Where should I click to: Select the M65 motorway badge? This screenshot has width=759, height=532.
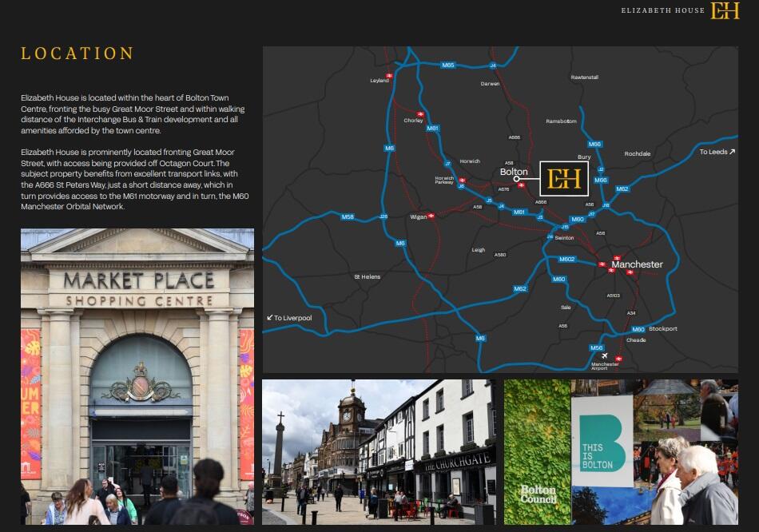[x=448, y=65]
